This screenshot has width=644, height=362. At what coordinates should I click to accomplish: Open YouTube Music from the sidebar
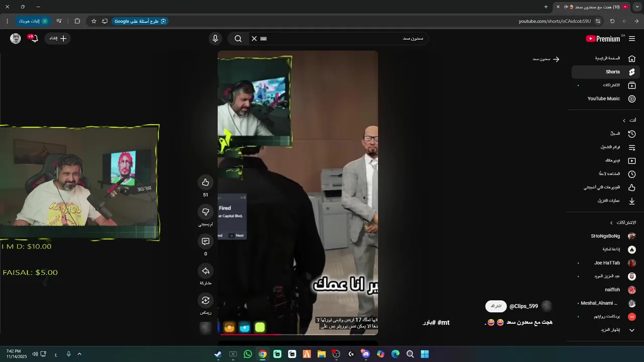(606, 99)
